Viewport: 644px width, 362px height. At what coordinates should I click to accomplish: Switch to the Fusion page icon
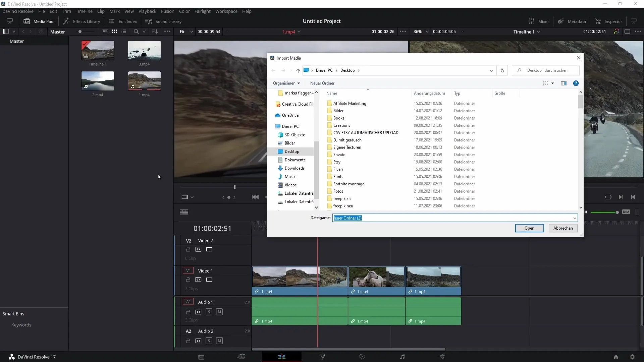tap(322, 357)
